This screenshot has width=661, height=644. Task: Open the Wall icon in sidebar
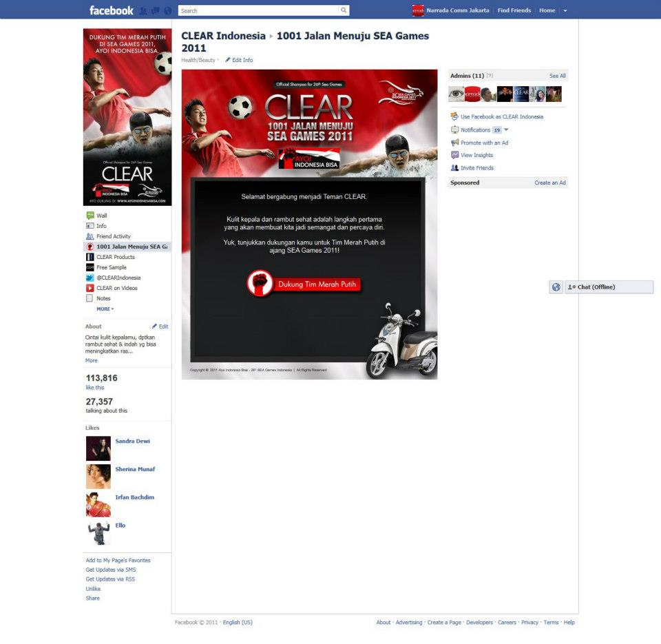[x=90, y=216]
